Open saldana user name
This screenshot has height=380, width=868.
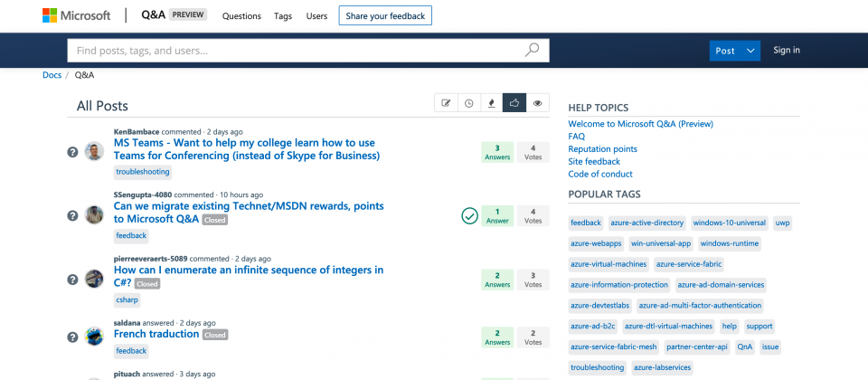pyautogui.click(x=127, y=323)
